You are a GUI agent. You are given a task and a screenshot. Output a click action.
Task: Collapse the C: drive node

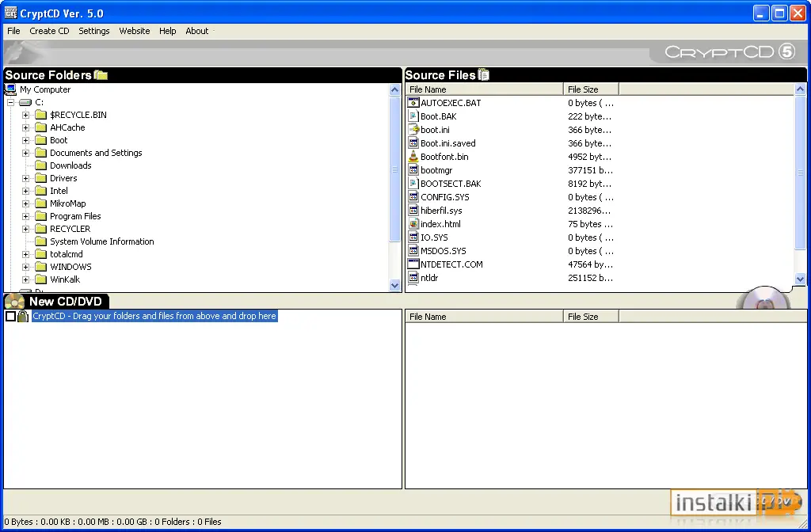pos(10,102)
